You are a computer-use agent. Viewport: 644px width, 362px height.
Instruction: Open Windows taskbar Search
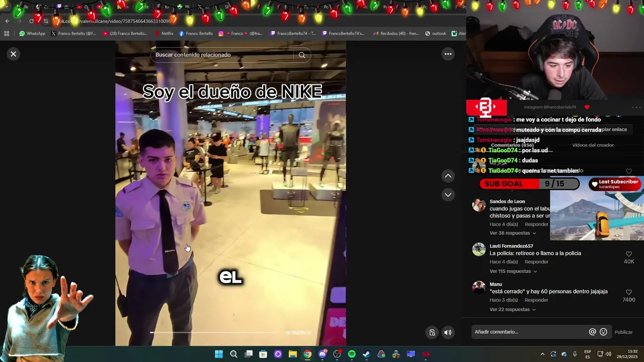point(233,354)
